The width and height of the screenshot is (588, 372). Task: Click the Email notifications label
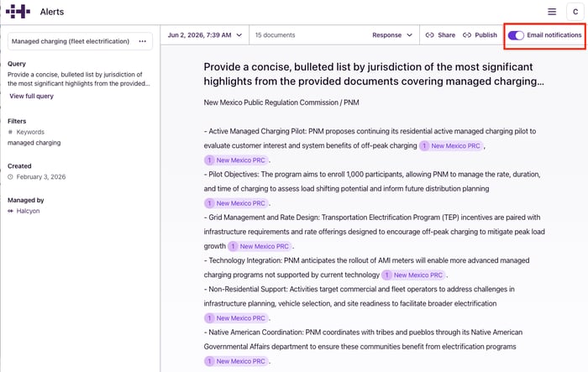click(x=554, y=35)
